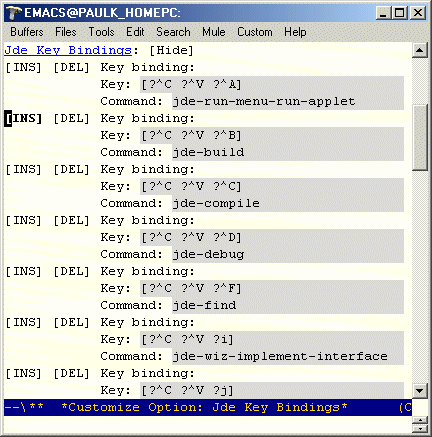Open the Files menu
Viewport: 432px width, 437px height.
66,32
